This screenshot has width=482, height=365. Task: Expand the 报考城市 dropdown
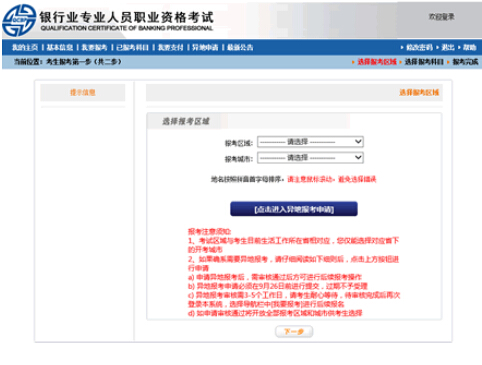click(x=310, y=157)
